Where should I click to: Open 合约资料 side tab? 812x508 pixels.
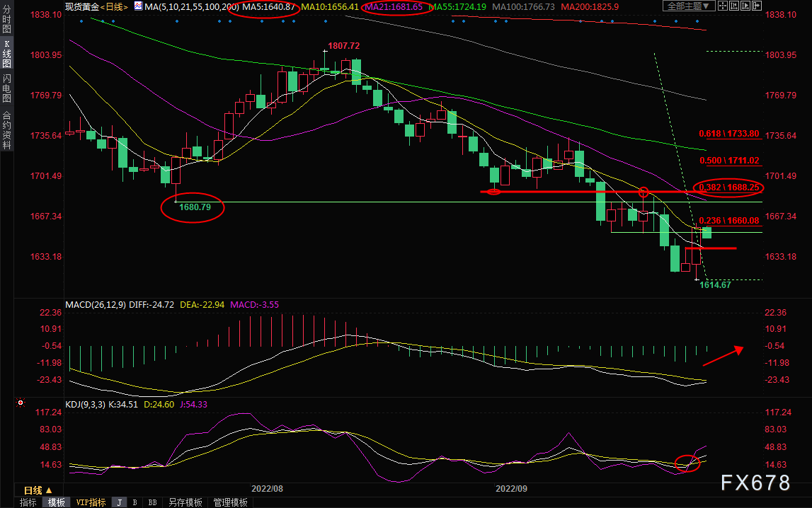[6, 129]
